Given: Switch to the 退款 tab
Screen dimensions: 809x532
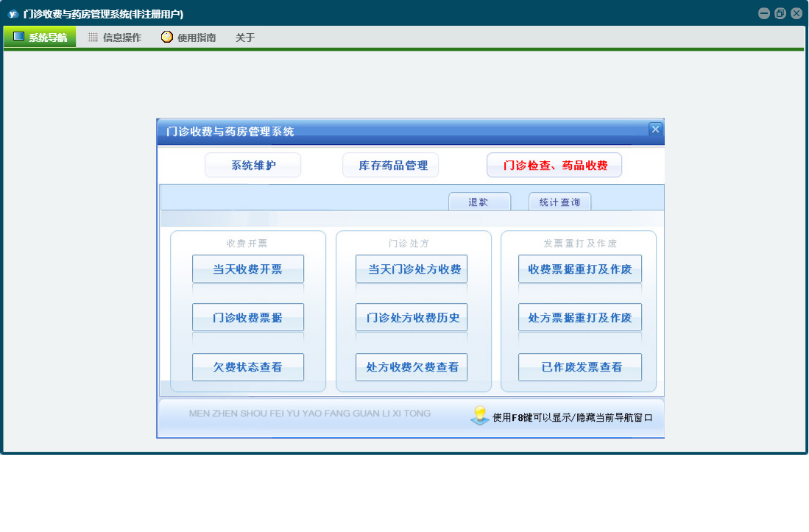Looking at the screenshot, I should (479, 202).
